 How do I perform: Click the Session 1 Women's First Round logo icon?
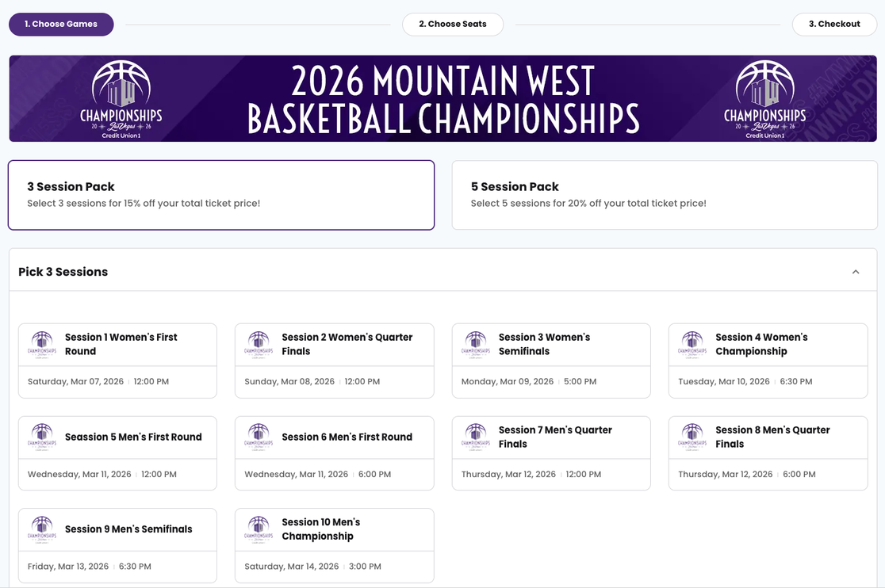pos(42,345)
